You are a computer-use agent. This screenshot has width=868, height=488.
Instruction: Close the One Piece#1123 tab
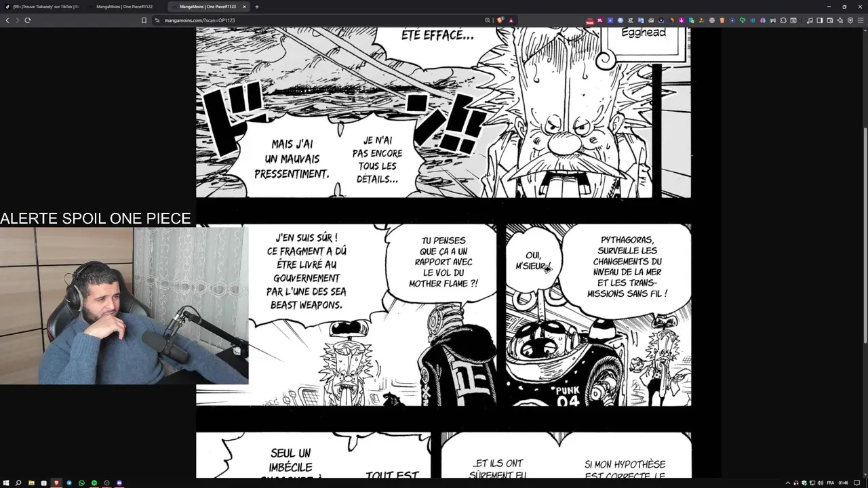[245, 7]
